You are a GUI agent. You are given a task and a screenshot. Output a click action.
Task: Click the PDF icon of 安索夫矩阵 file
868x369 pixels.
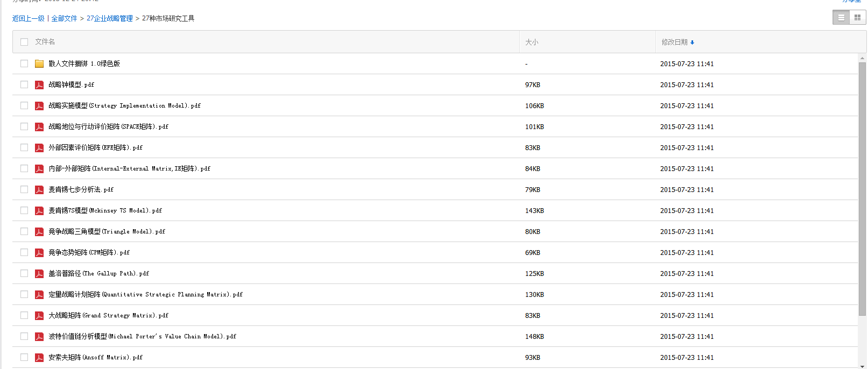(x=39, y=357)
